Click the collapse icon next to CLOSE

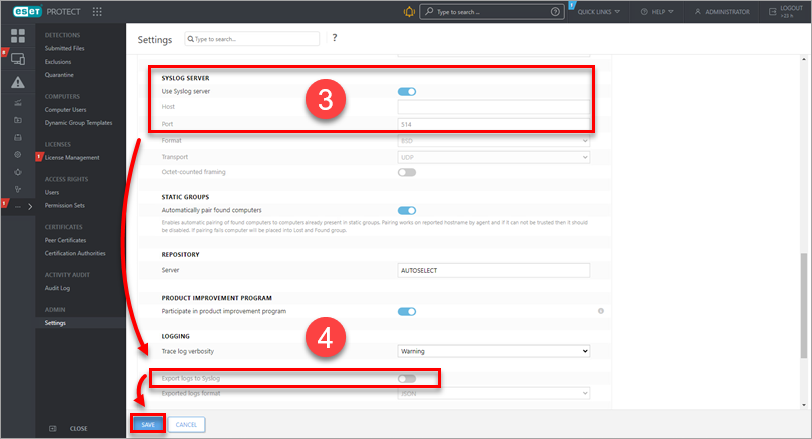pyautogui.click(x=52, y=429)
